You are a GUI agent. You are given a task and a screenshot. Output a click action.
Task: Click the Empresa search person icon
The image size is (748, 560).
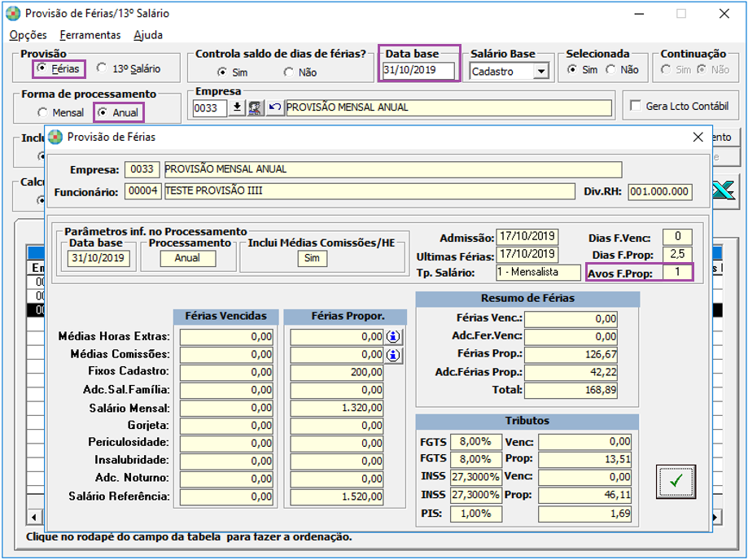[256, 107]
